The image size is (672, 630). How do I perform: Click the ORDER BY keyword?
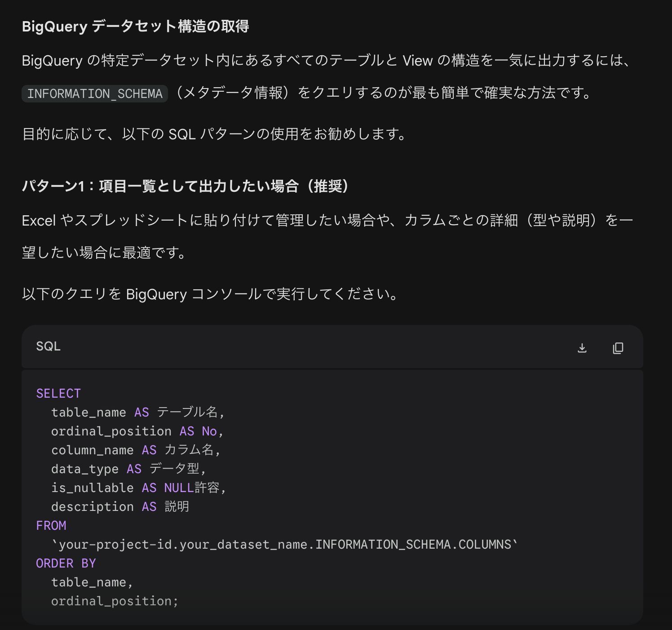66,563
